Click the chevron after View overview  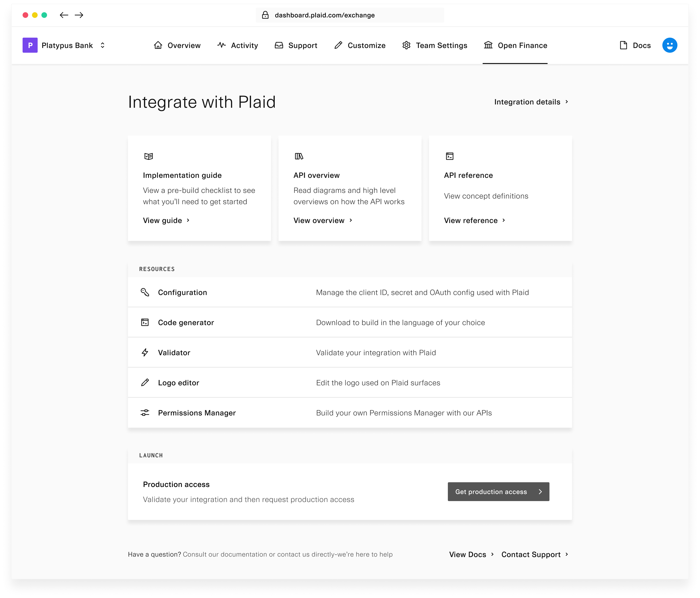pyautogui.click(x=351, y=220)
